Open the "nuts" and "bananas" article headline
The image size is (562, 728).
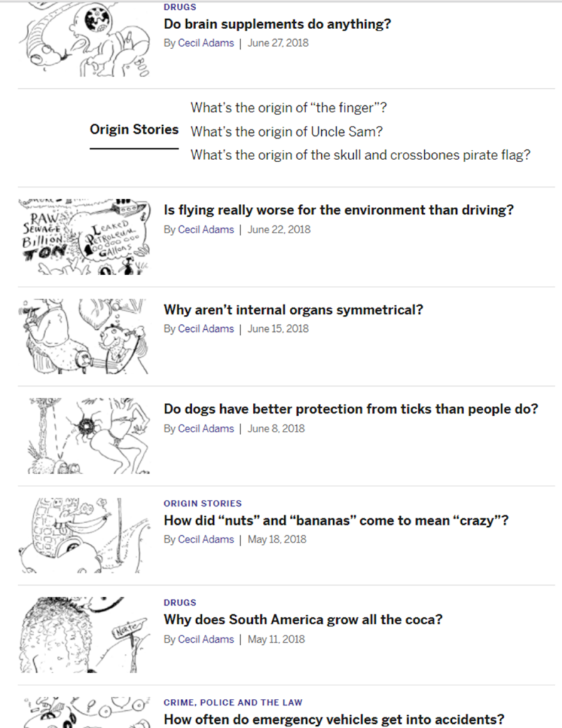(x=336, y=520)
